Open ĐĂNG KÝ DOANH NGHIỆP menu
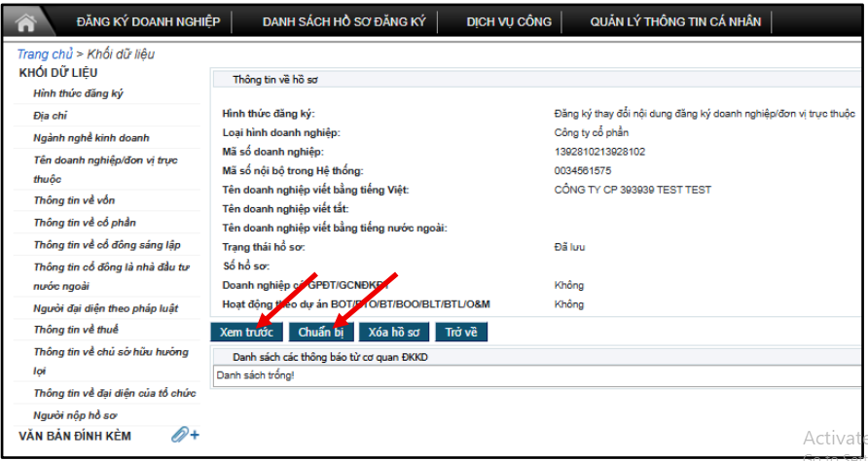868x461 pixels. (x=148, y=22)
